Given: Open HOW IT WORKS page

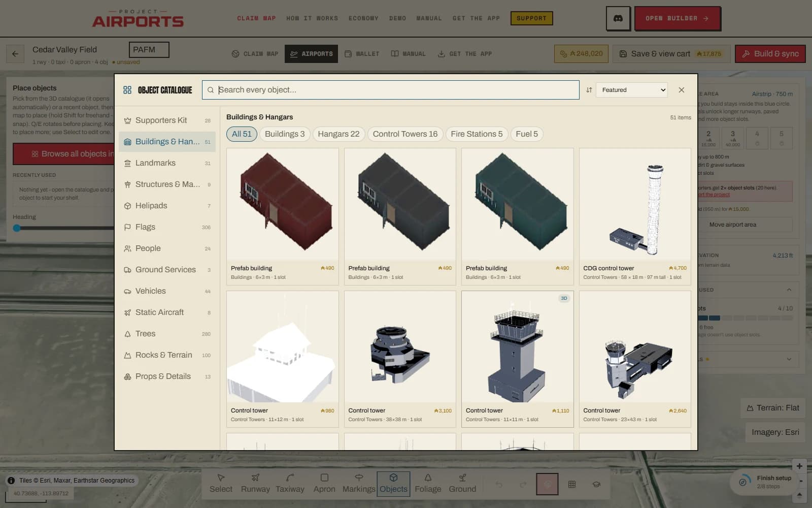Looking at the screenshot, I should tap(312, 18).
